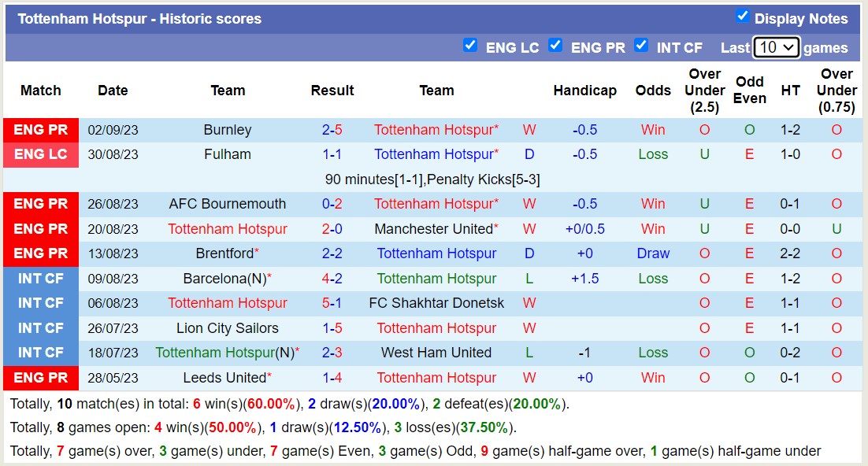Click the ENG PR badge on the Brentford row

pyautogui.click(x=41, y=253)
